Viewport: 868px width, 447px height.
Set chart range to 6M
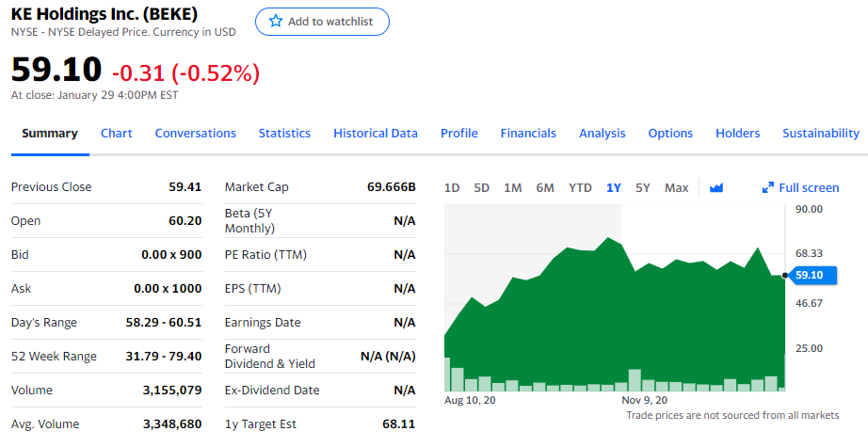(x=545, y=188)
